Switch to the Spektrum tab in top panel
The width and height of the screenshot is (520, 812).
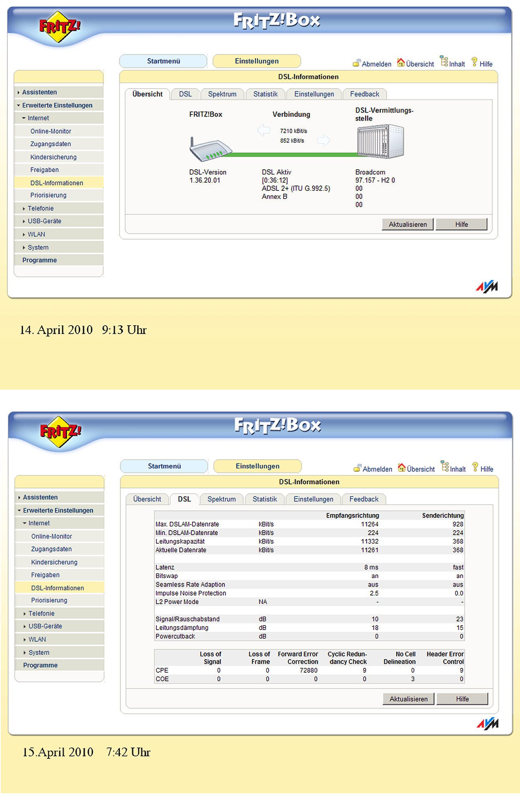222,94
